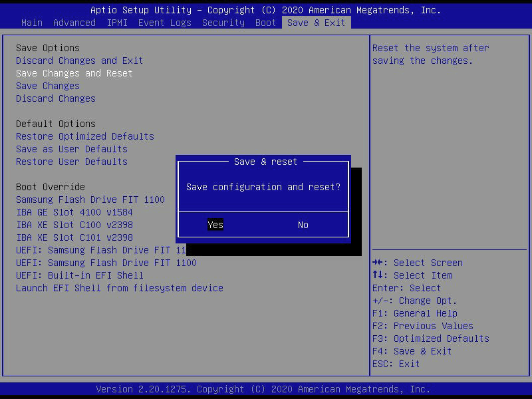Click the 'F3: Optimized Defaults' hint
Viewport: 532px width, 399px height.
[x=430, y=338]
